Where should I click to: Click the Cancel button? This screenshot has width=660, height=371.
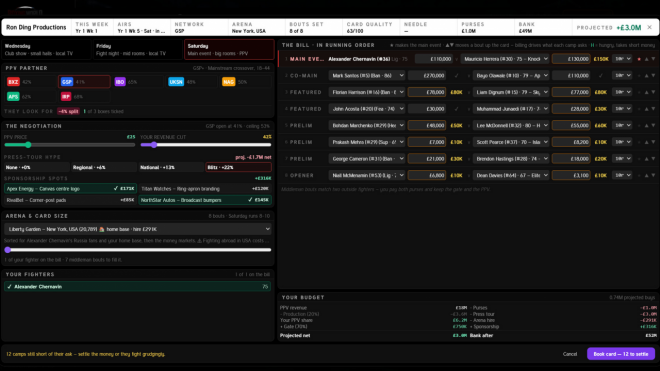click(x=570, y=354)
